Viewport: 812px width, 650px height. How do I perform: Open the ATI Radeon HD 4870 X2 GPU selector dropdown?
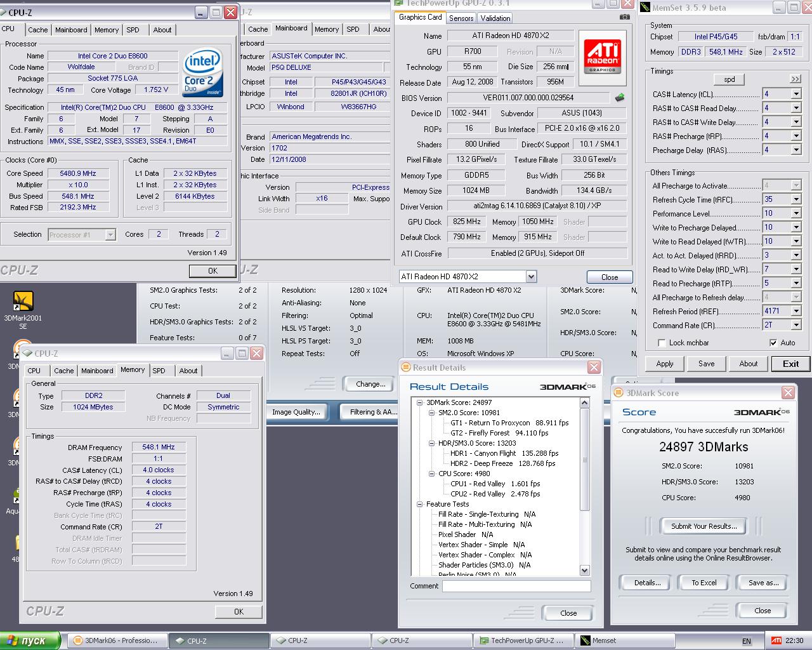pyautogui.click(x=531, y=277)
